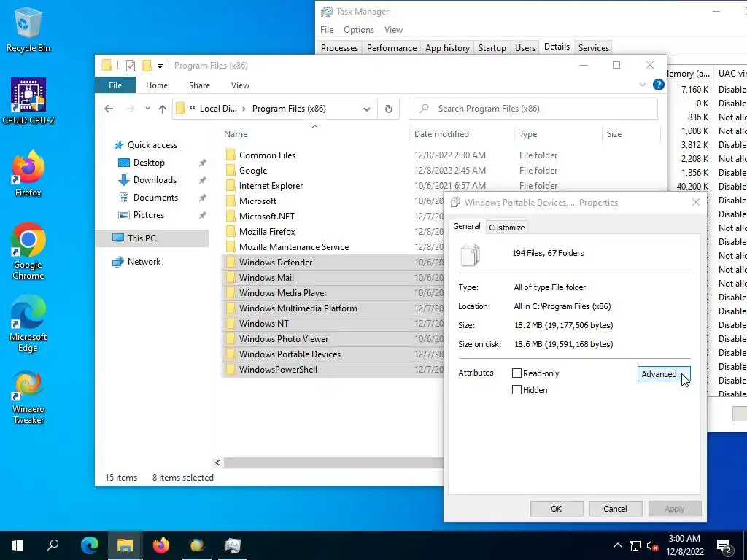Open File Explorer Help icon
Image resolution: width=747 pixels, height=560 pixels.
(659, 85)
